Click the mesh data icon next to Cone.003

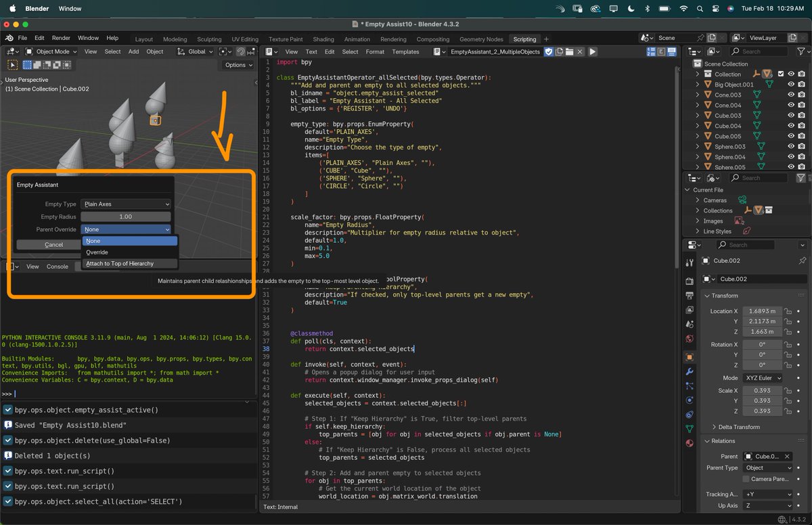coord(757,95)
